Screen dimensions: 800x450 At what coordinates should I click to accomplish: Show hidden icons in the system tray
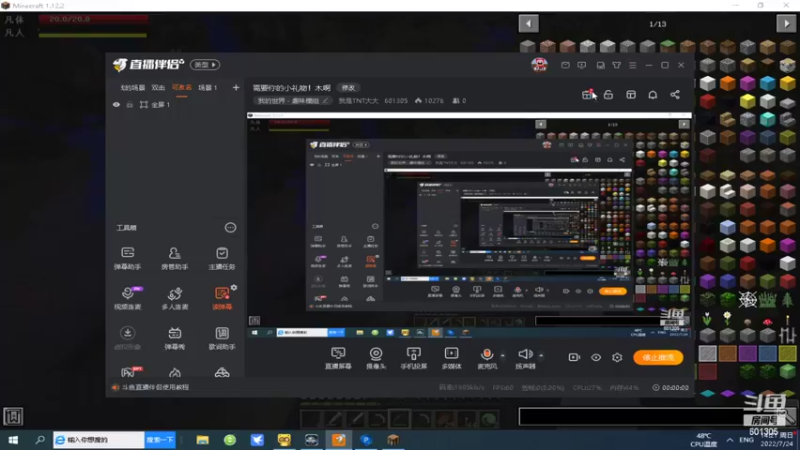[x=730, y=440]
